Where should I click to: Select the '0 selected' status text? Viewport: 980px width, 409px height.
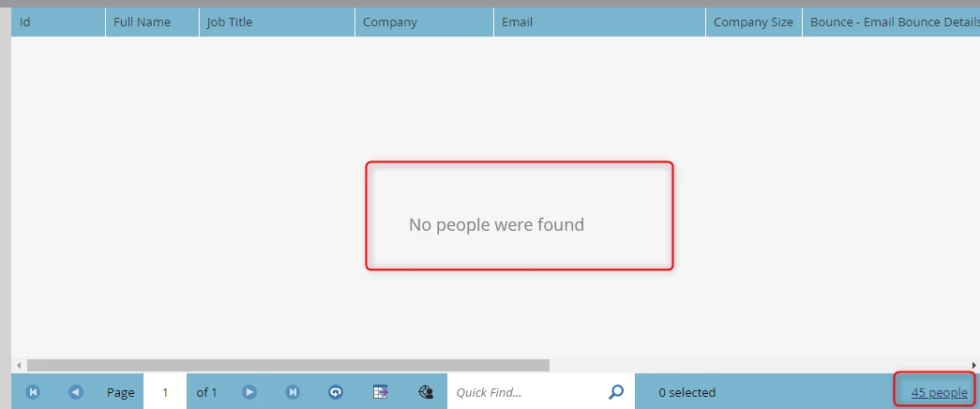click(x=686, y=393)
